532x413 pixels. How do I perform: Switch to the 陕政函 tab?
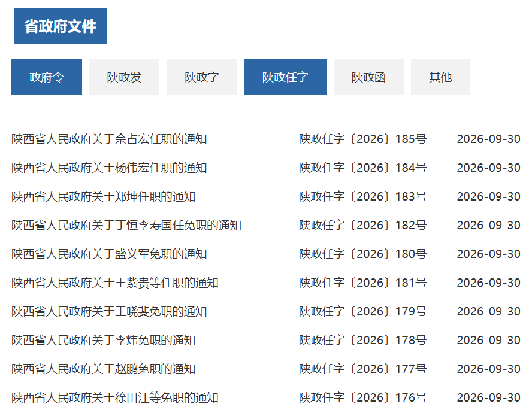click(x=369, y=77)
